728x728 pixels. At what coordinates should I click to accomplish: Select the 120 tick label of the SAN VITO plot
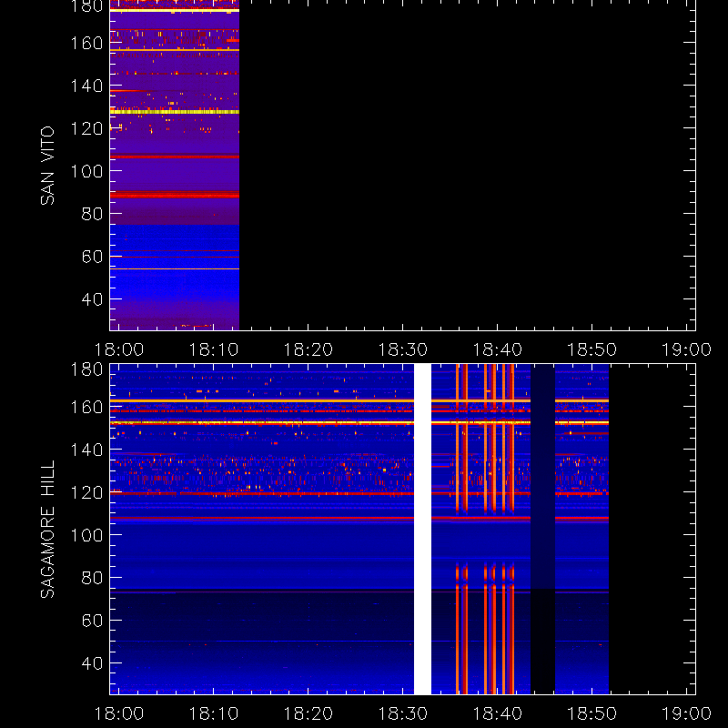pos(86,128)
